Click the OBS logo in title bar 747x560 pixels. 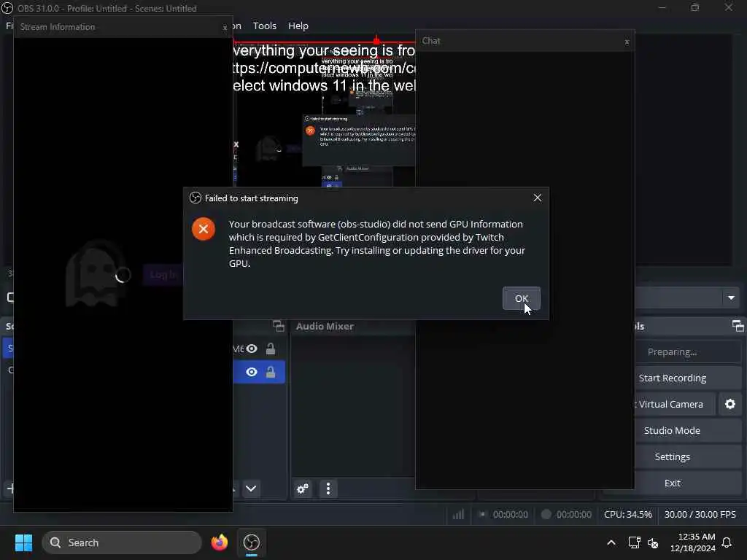7,8
